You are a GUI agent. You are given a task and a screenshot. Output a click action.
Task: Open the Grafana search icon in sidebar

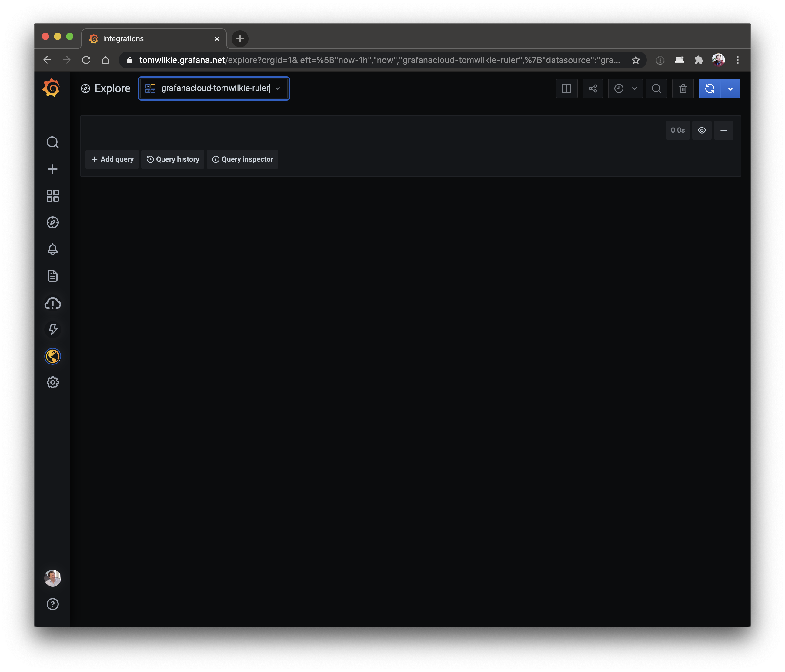click(x=52, y=142)
